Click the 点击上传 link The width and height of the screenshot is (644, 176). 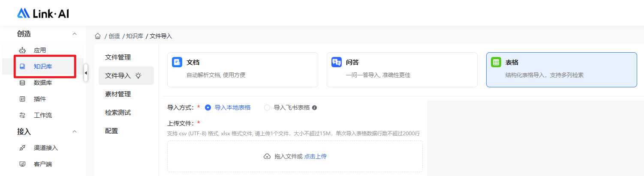pyautogui.click(x=316, y=157)
